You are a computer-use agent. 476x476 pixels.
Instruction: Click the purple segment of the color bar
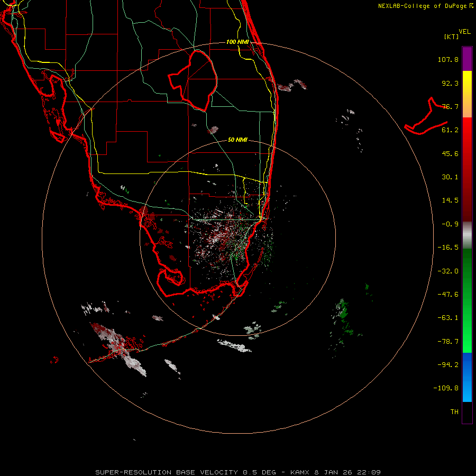click(467, 59)
